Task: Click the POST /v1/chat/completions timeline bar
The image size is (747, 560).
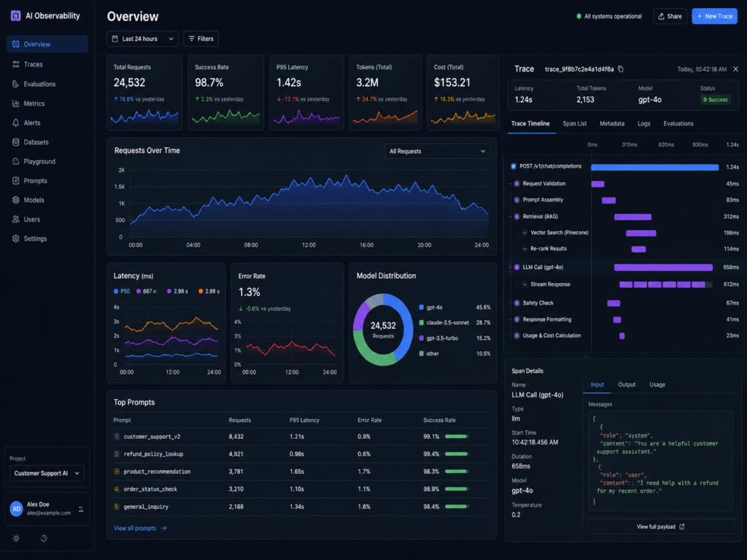Action: 654,167
